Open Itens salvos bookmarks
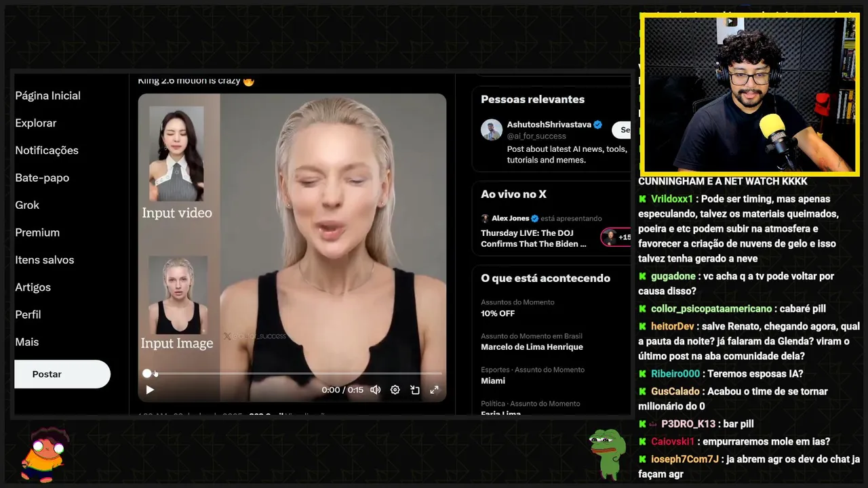 click(x=45, y=260)
